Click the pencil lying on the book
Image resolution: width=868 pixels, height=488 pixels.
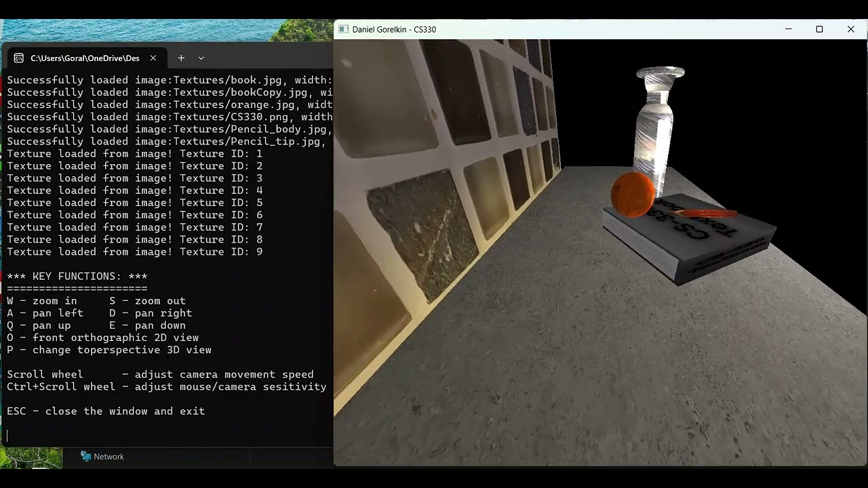click(705, 213)
